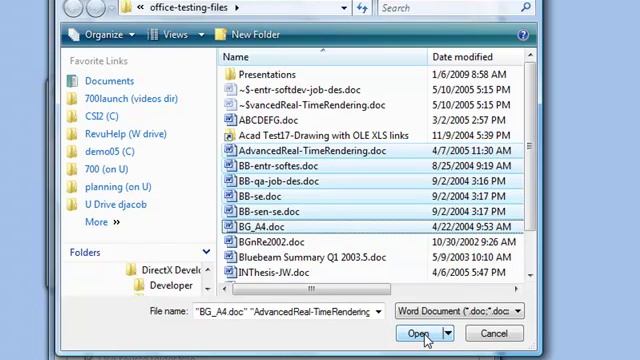This screenshot has width=640, height=360.
Task: Show More favorite links
Action: (102, 222)
